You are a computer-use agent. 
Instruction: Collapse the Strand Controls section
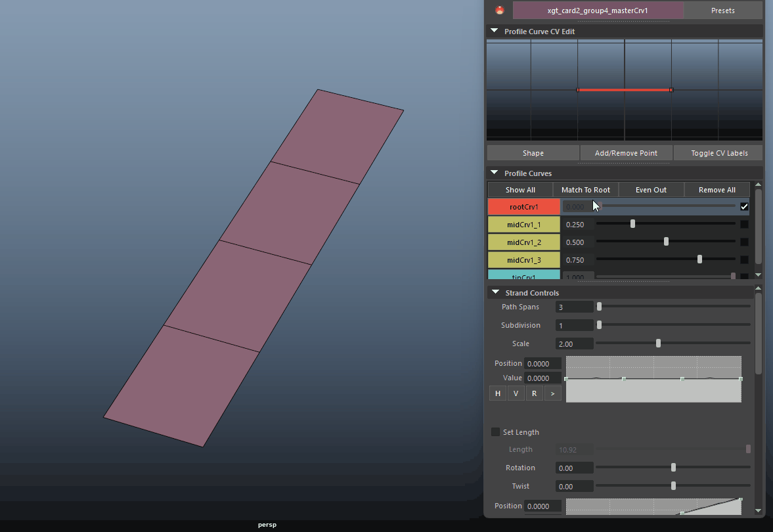495,292
